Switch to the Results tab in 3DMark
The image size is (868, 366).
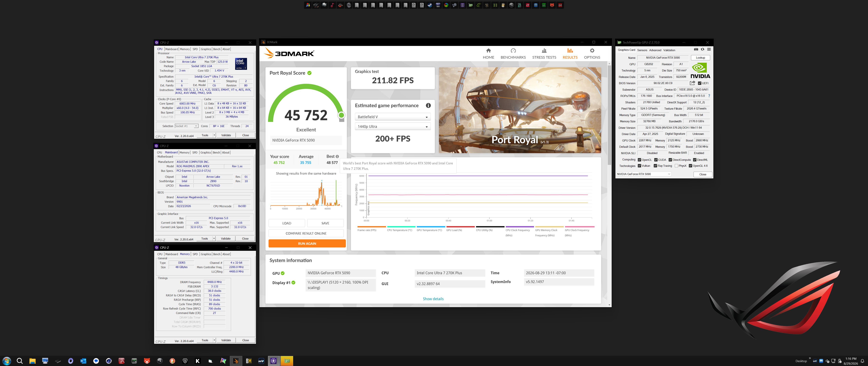point(570,54)
